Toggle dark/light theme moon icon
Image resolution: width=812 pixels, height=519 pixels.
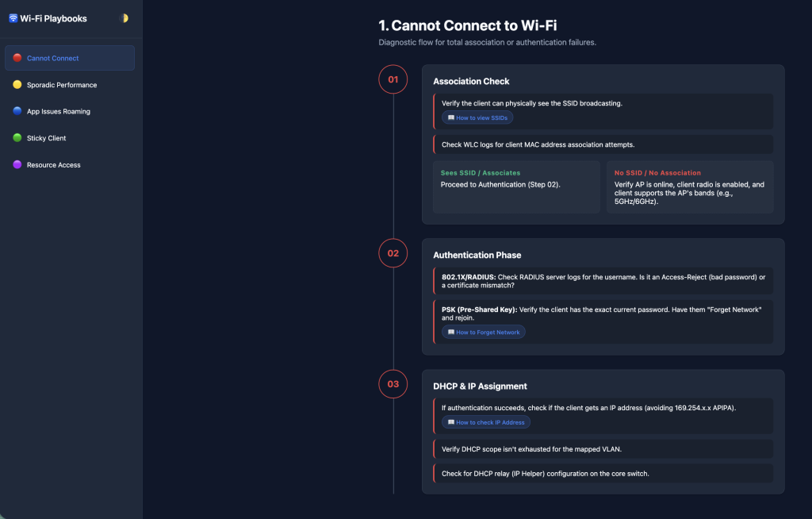pos(124,18)
